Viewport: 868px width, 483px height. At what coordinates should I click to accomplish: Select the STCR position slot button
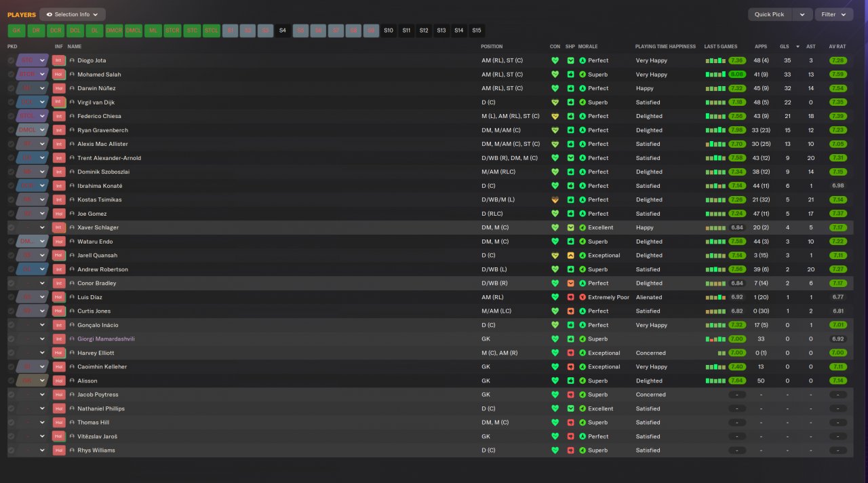point(172,31)
